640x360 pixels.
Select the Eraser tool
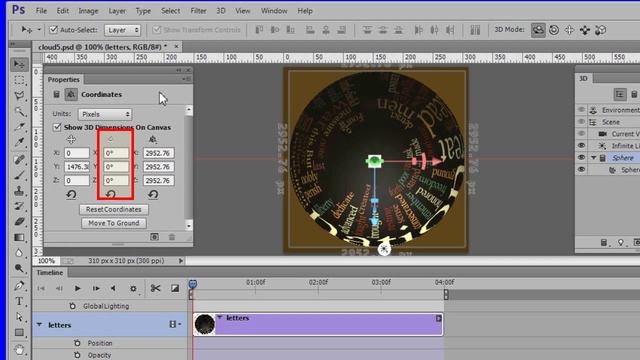[x=19, y=222]
